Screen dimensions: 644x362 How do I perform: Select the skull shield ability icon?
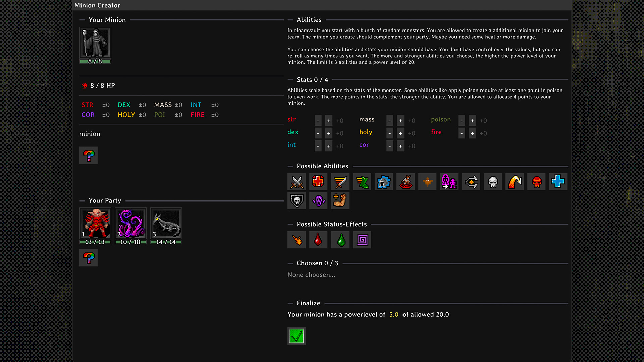click(296, 200)
